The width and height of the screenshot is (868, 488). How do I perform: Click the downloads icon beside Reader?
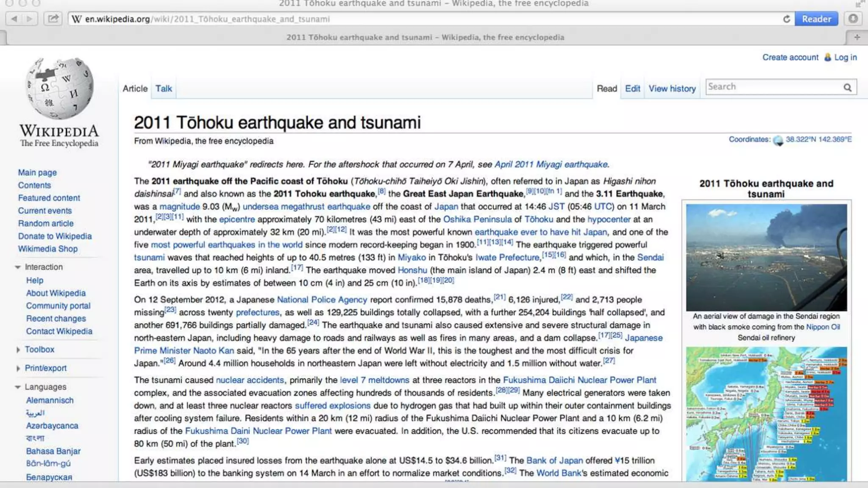pos(853,19)
